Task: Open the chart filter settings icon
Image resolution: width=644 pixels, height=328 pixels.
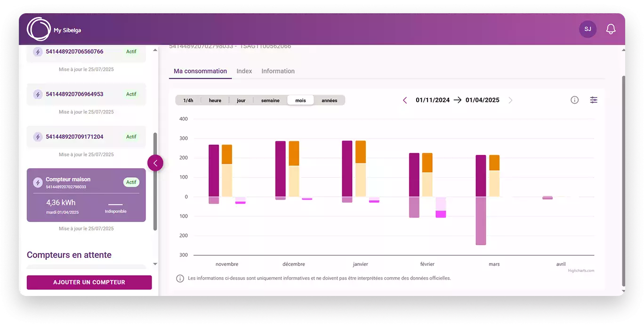Action: point(594,100)
